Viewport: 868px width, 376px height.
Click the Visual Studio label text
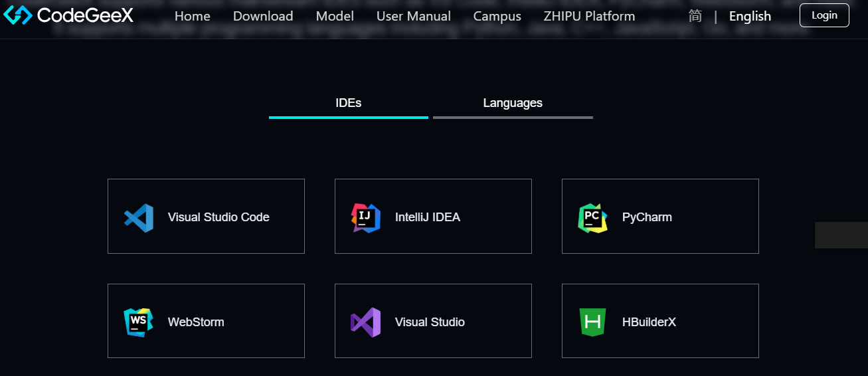click(x=430, y=322)
